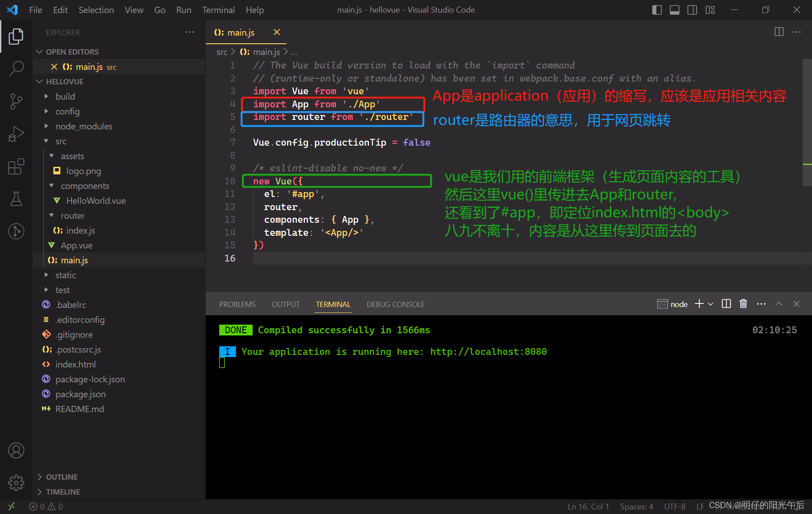Open the Accounts menu icon

(x=16, y=450)
